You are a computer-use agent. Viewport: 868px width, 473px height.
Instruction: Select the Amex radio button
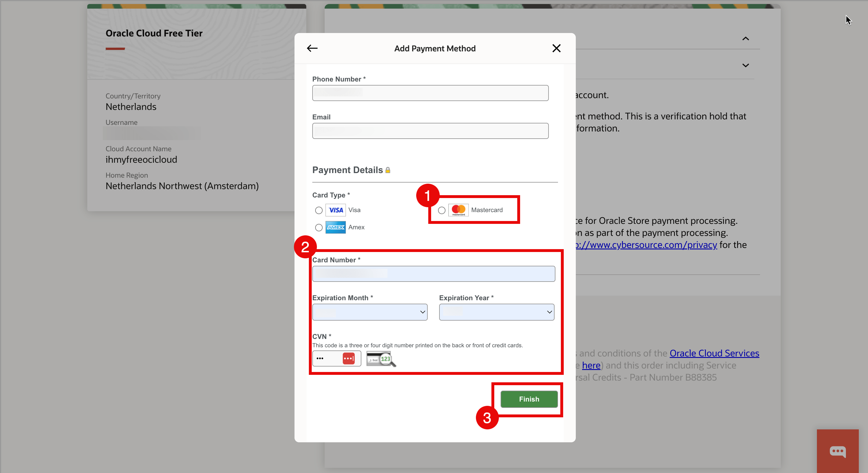318,228
